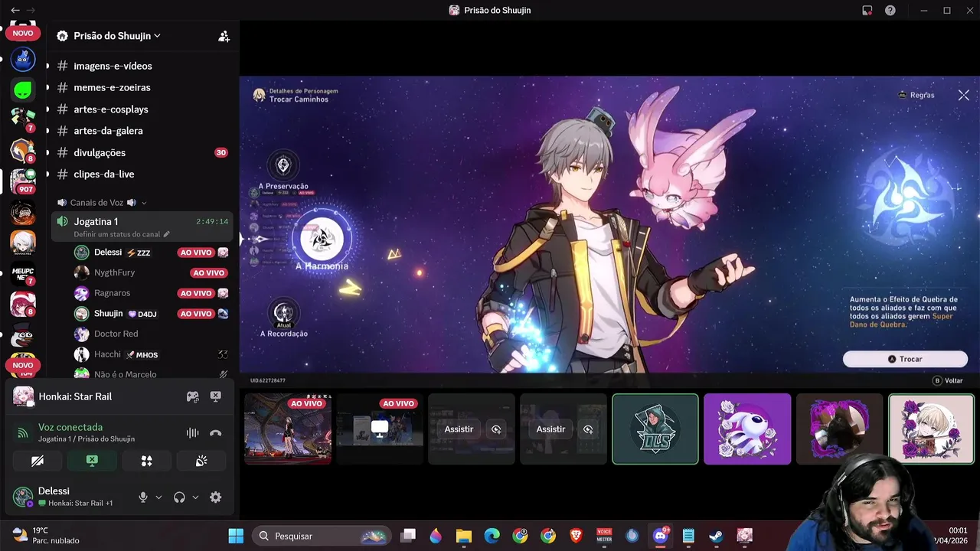
Task: Open Regras in the game screen
Action: tap(916, 95)
